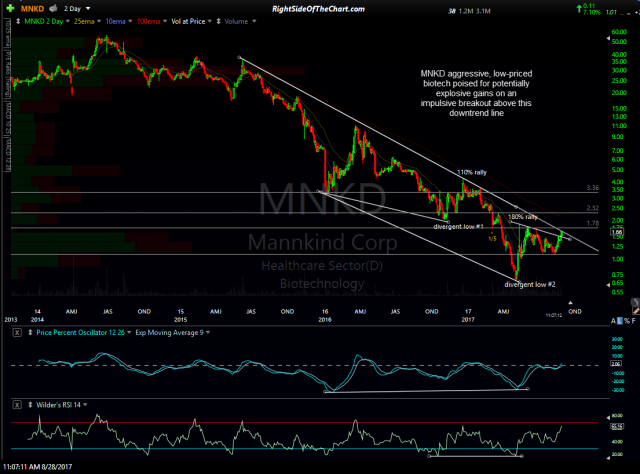Click the gray round icon above pencil
The height and width of the screenshot is (474, 640).
635,302
